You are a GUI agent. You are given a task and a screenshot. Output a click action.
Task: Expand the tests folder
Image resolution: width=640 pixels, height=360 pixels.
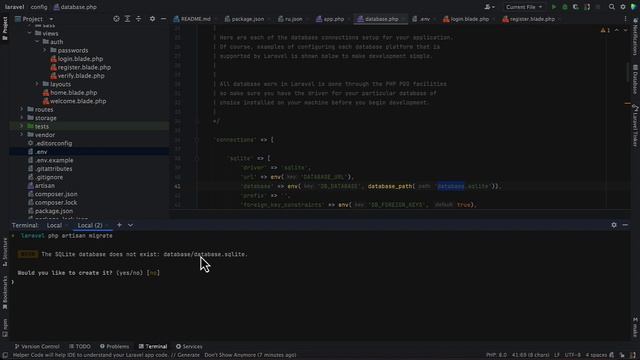[22, 126]
